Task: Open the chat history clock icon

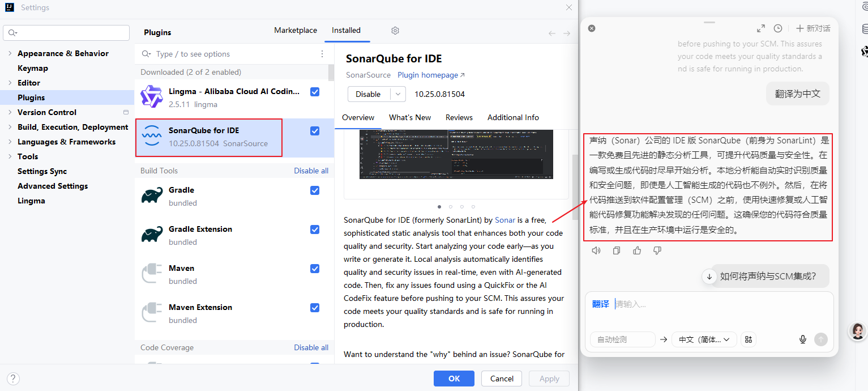Action: tap(778, 28)
